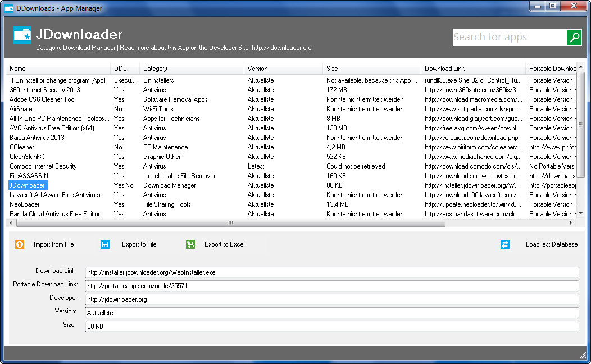The image size is (591, 364).
Task: Sort list by DDL column header
Action: click(125, 69)
